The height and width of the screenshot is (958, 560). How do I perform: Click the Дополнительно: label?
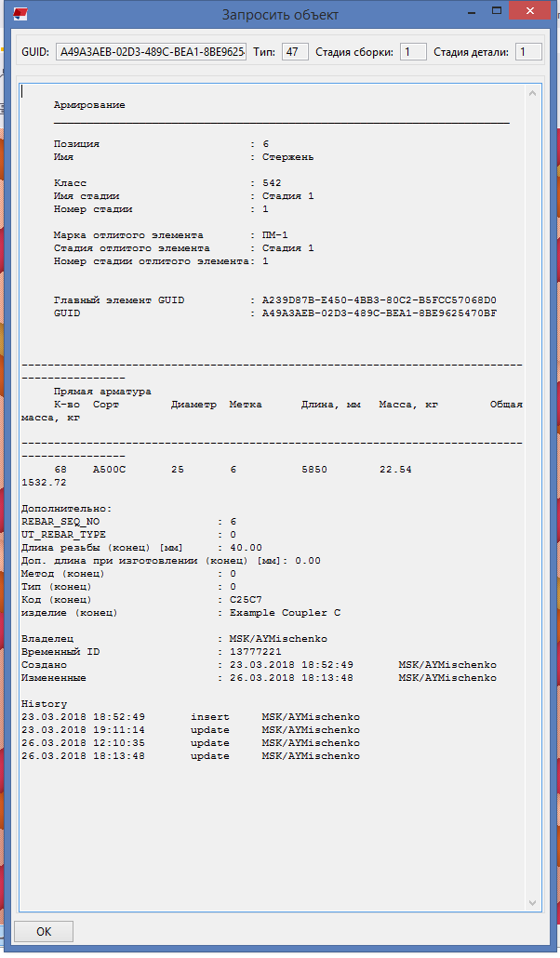pyautogui.click(x=67, y=509)
